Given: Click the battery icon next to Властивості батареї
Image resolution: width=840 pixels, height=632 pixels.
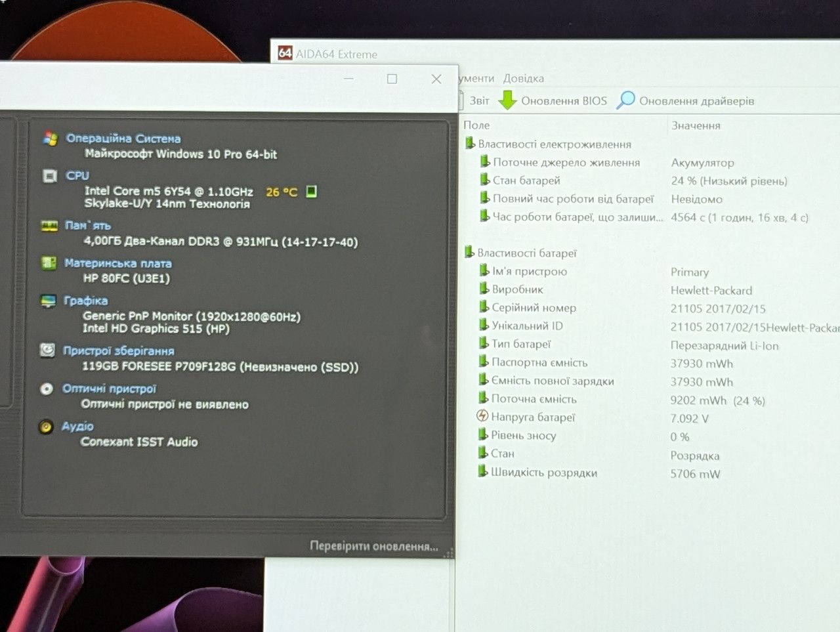Looking at the screenshot, I should 469,252.
